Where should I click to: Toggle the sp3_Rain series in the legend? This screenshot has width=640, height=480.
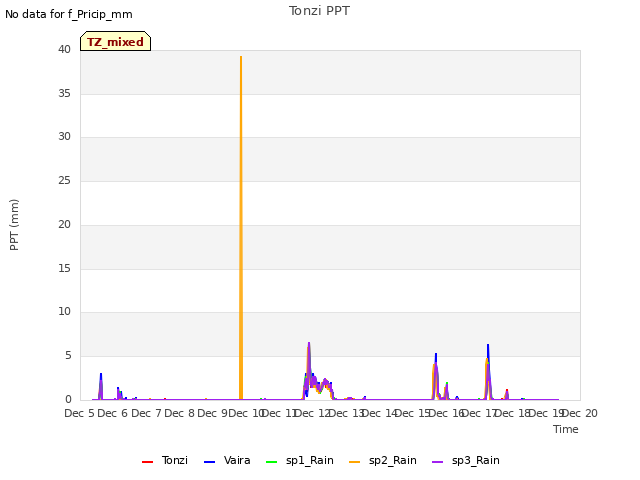coord(466,460)
